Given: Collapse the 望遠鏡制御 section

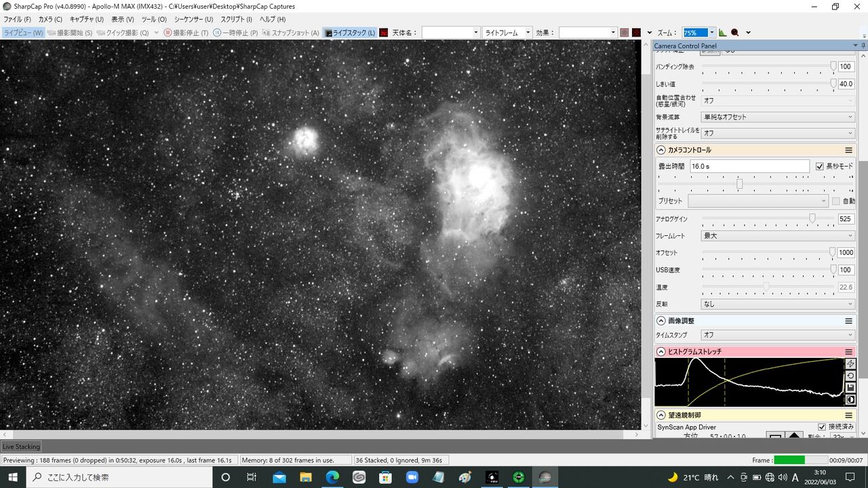Looking at the screenshot, I should pos(661,415).
